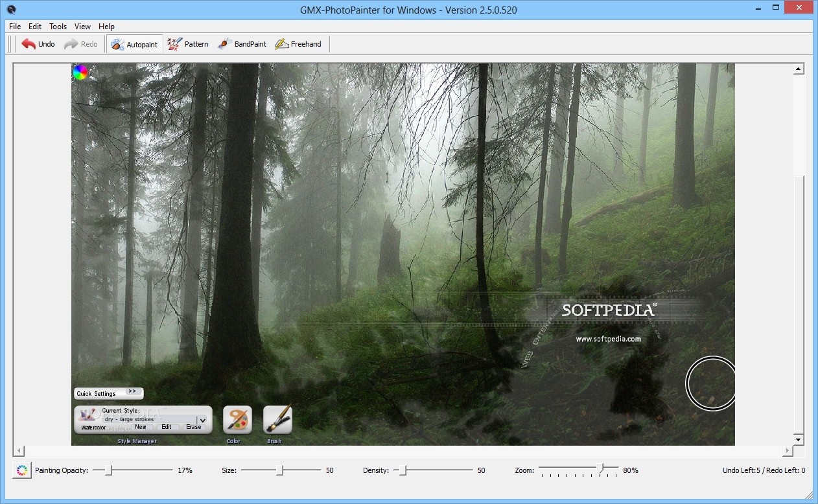
Task: Open the View menu
Action: click(82, 27)
